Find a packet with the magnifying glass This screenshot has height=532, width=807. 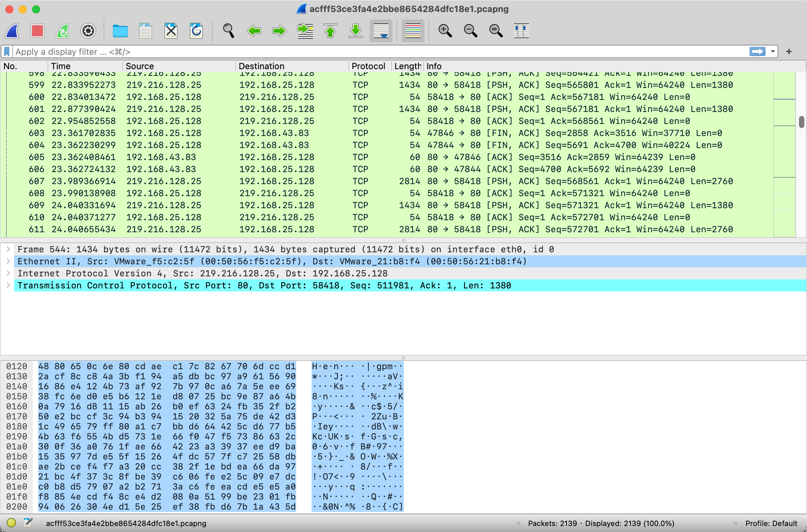point(228,31)
